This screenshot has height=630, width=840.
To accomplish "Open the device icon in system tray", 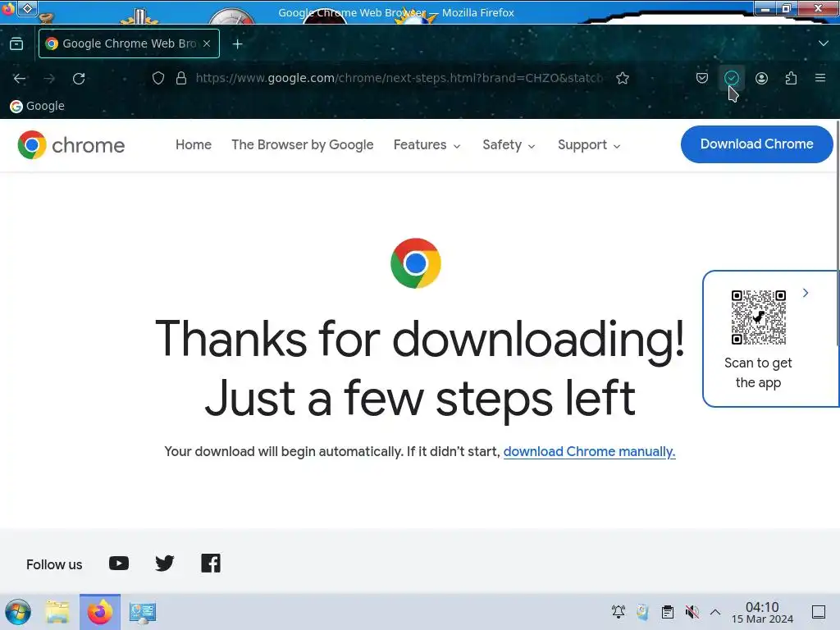I will coord(643,612).
